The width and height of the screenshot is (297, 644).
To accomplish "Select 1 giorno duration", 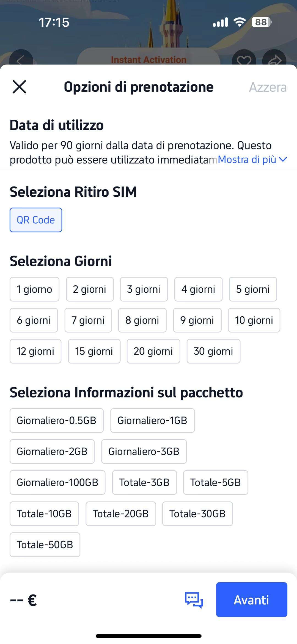I will pyautogui.click(x=34, y=289).
